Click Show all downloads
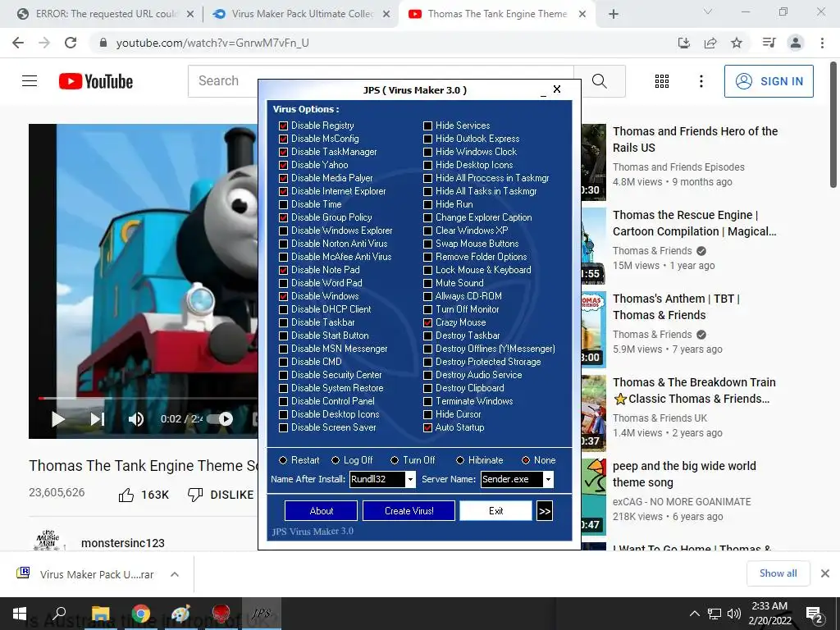The width and height of the screenshot is (840, 630). point(778,573)
